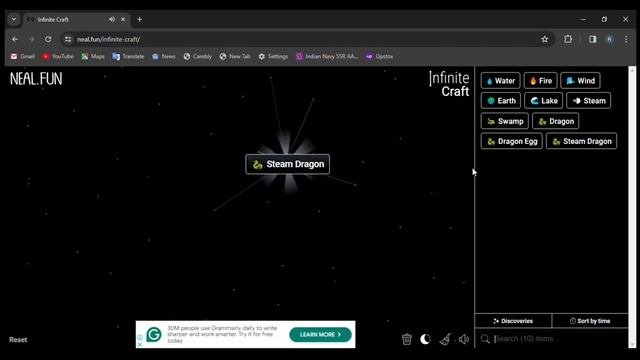Select the Water element

pyautogui.click(x=500, y=80)
